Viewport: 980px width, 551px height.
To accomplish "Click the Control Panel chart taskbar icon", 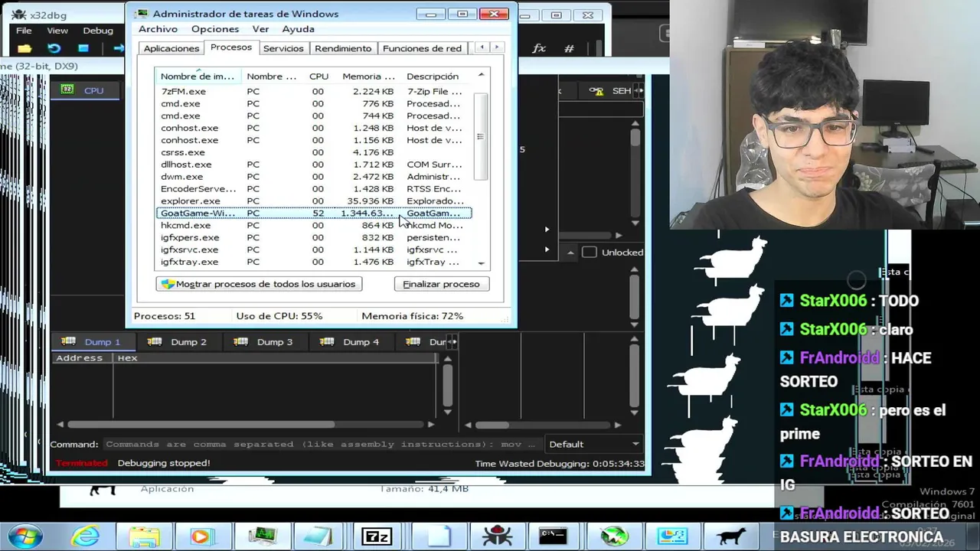I will 672,536.
